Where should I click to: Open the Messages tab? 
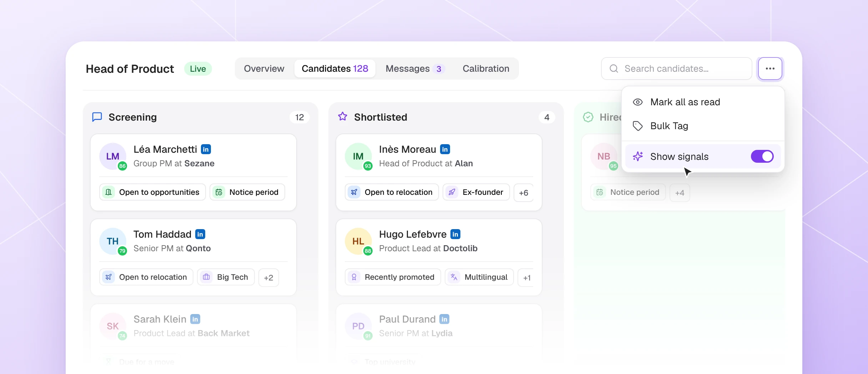(415, 69)
